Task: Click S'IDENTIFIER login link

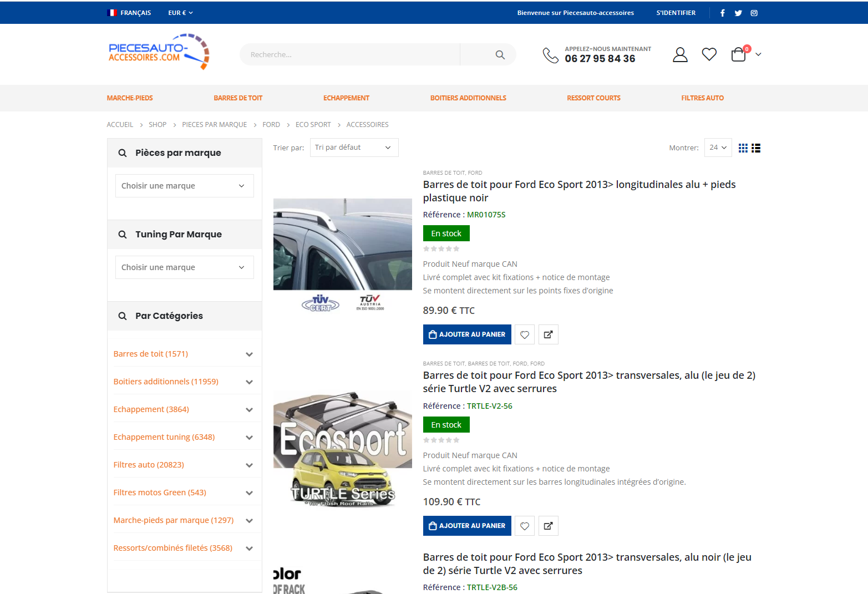Action: click(676, 13)
